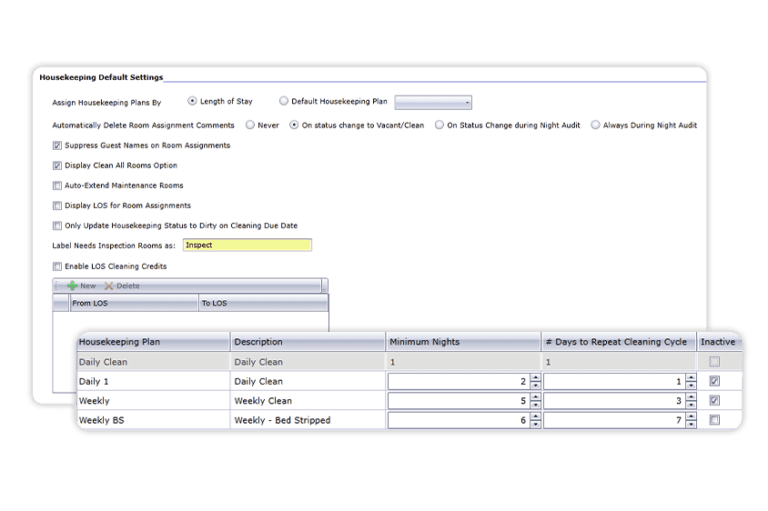
Task: Toggle Suppress Guest Names on Room Assignments
Action: coord(56,145)
